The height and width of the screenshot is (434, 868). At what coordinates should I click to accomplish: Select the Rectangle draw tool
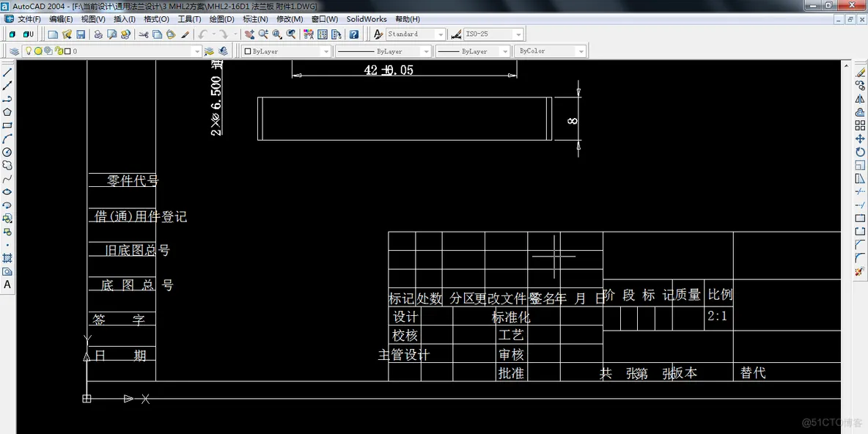pos(7,125)
